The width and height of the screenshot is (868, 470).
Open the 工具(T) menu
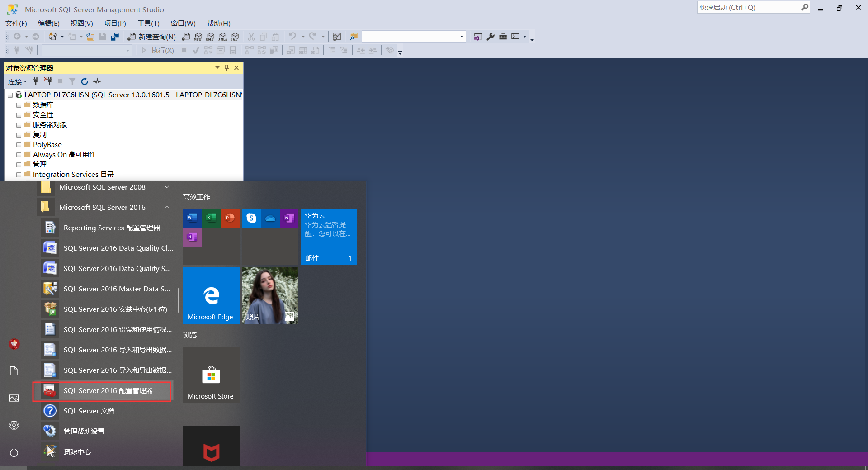point(148,23)
